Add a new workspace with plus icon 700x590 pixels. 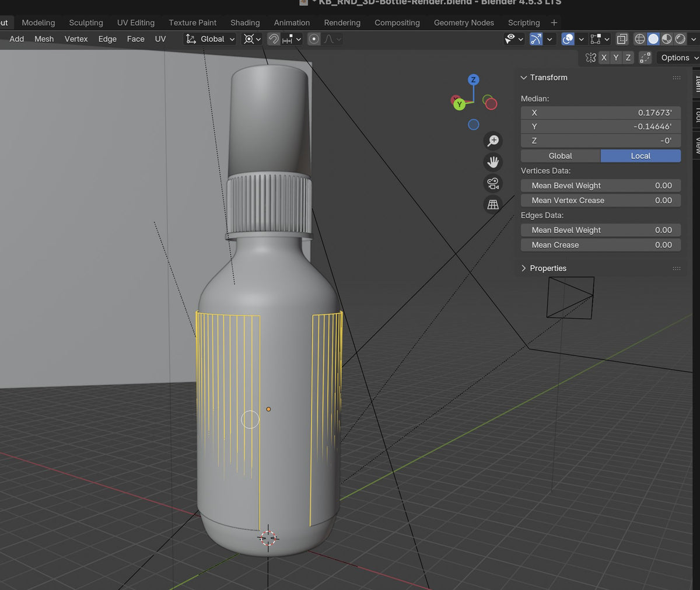(554, 23)
